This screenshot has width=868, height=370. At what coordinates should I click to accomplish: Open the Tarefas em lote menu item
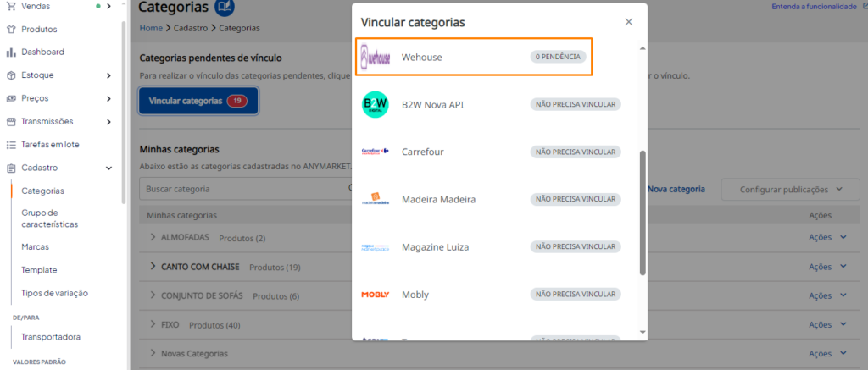coord(50,145)
